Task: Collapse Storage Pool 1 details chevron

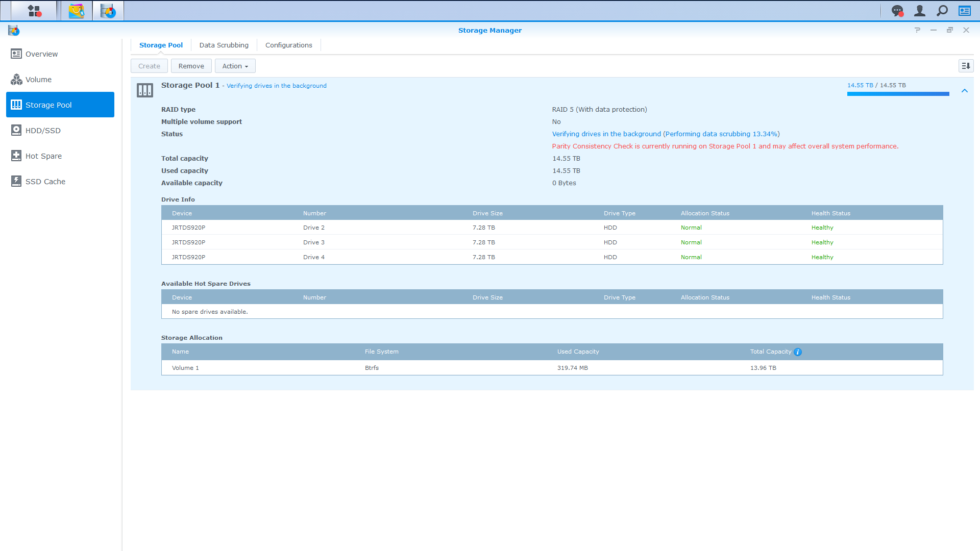Action: tap(964, 91)
